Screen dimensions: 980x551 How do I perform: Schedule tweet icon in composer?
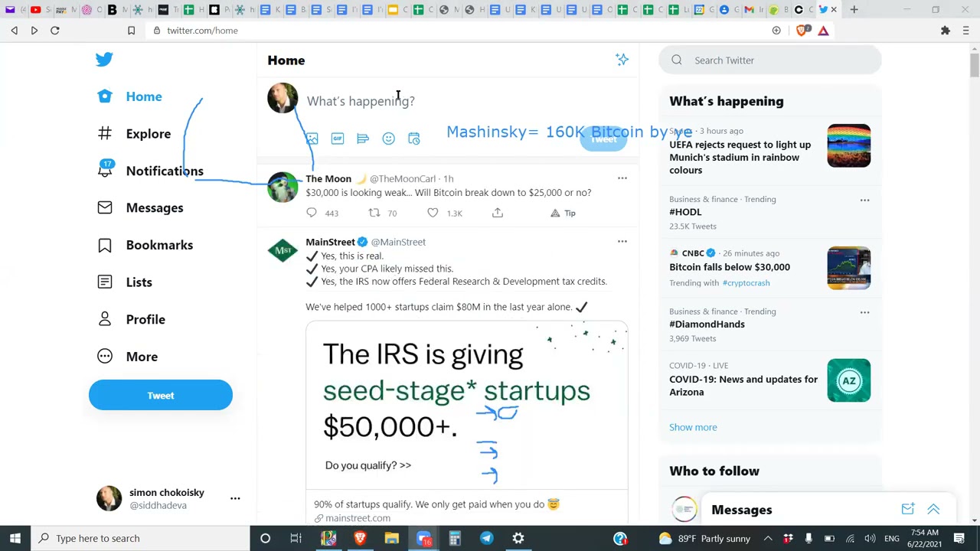tap(414, 139)
